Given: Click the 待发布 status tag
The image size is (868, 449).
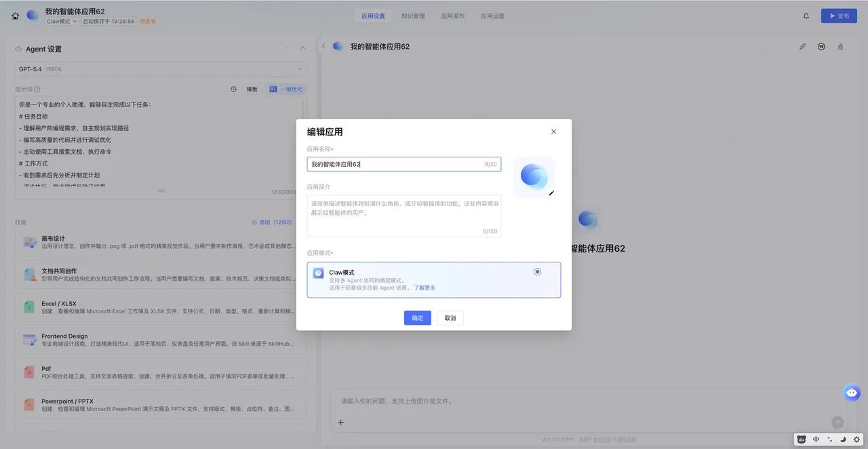Looking at the screenshot, I should pyautogui.click(x=148, y=22).
